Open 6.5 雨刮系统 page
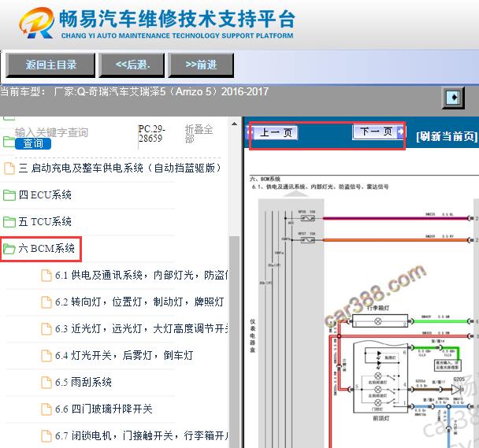This screenshot has height=448, width=479. [x=84, y=383]
